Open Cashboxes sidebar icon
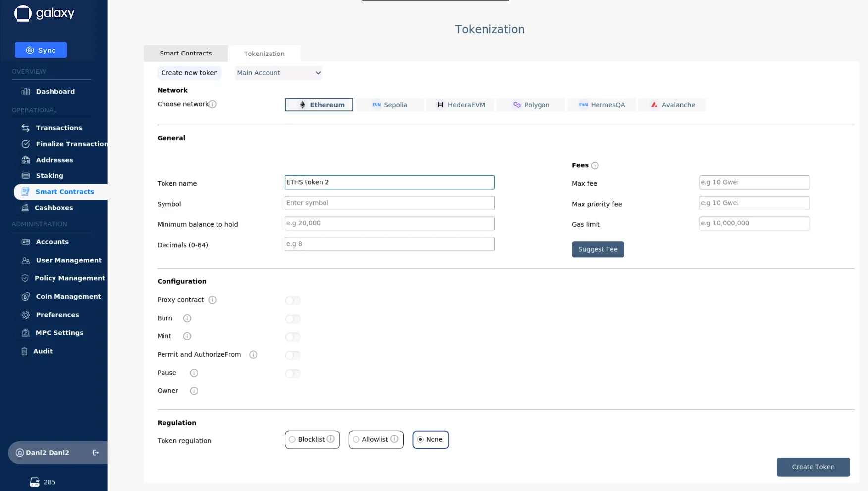Image resolution: width=868 pixels, height=491 pixels. [x=25, y=208]
